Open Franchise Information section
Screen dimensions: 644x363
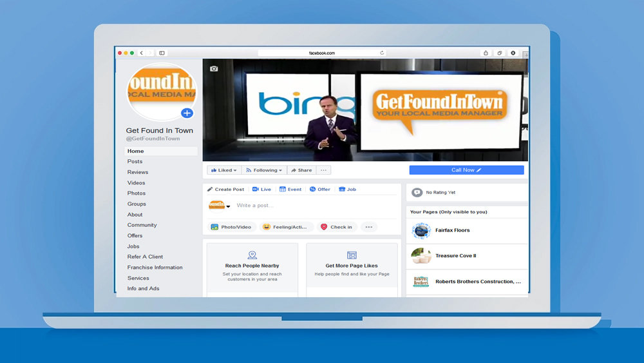coord(155,267)
